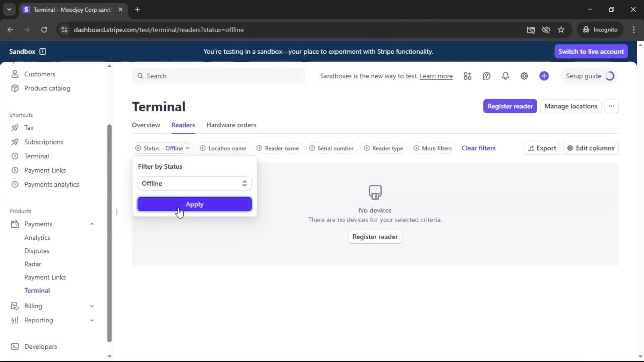Image resolution: width=644 pixels, height=362 pixels.
Task: Click the sidebar vertical scrollbar
Action: (109, 233)
